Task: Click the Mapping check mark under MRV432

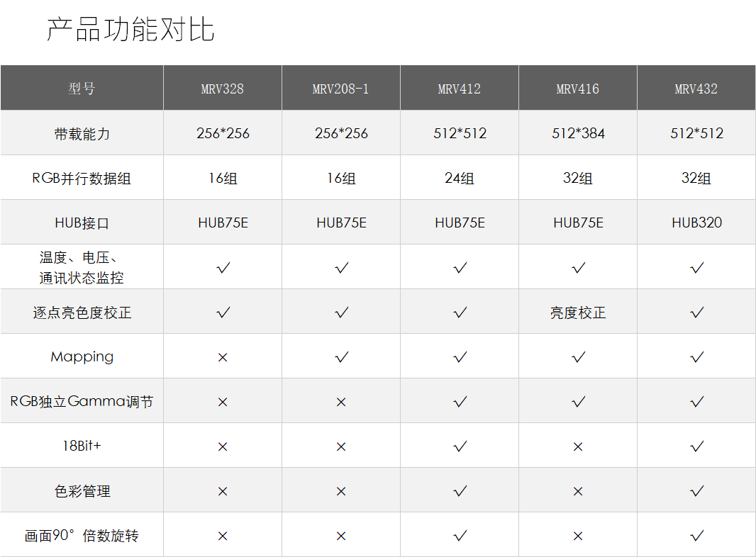Action: click(697, 357)
